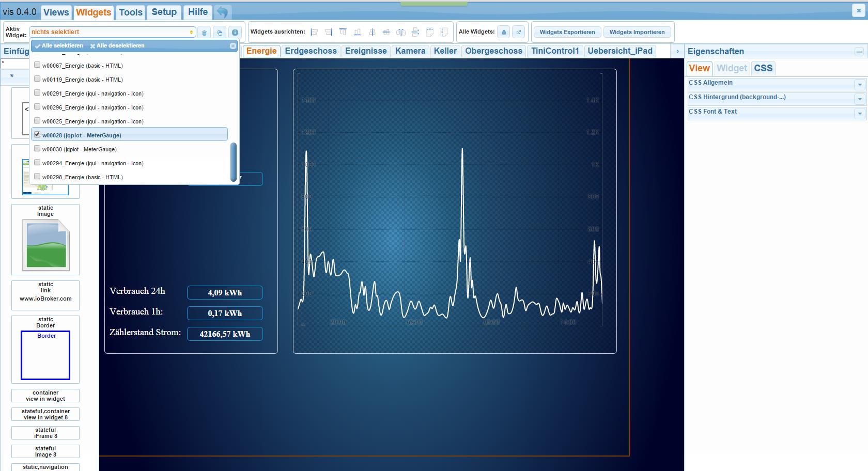Tick the w00067_Energie basic HTML checkbox

tap(37, 65)
